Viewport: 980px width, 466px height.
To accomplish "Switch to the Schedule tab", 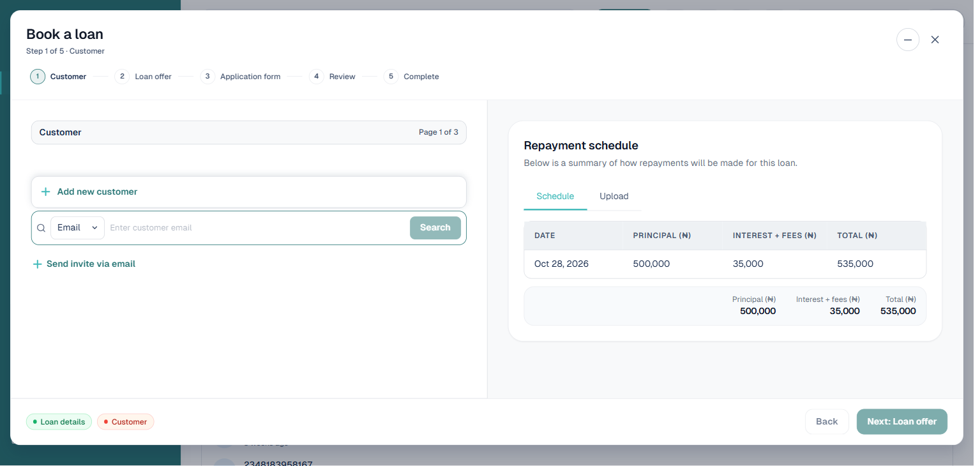I will click(x=555, y=197).
